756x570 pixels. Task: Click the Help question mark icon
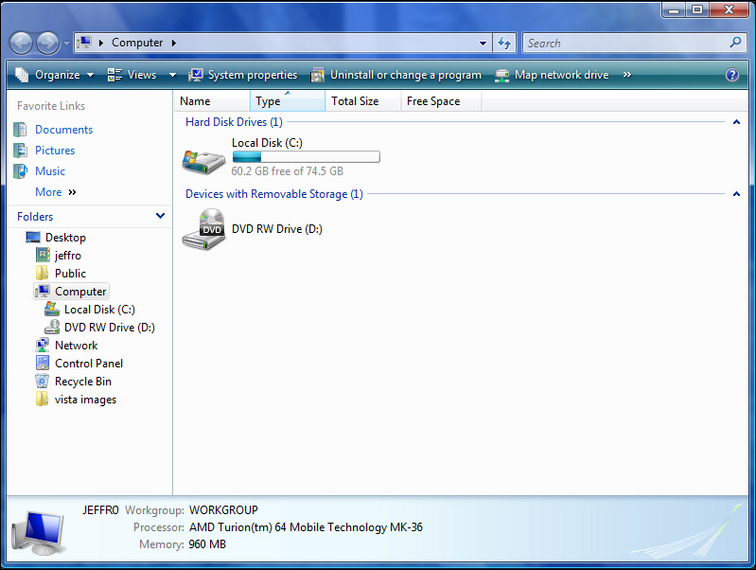[732, 75]
